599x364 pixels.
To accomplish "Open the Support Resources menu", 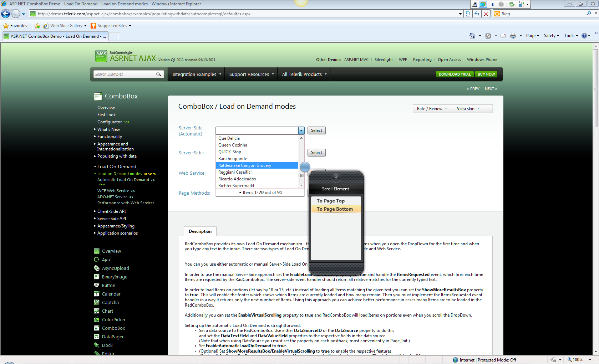I will tap(252, 74).
